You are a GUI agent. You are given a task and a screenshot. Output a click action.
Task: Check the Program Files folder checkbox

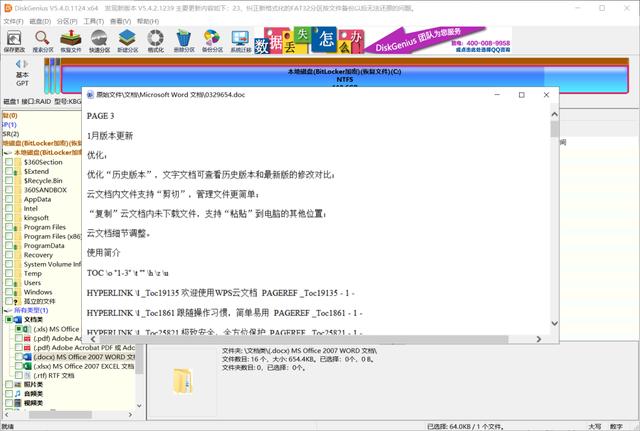click(x=9, y=227)
